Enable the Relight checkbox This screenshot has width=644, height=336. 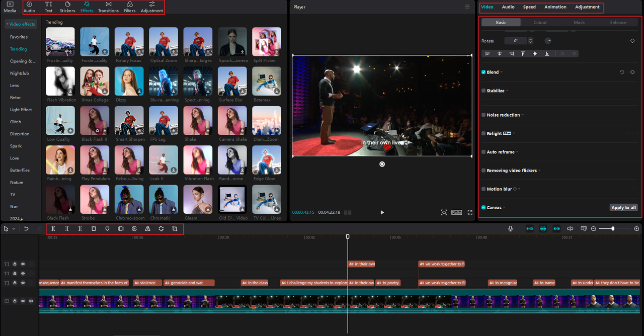pos(484,133)
